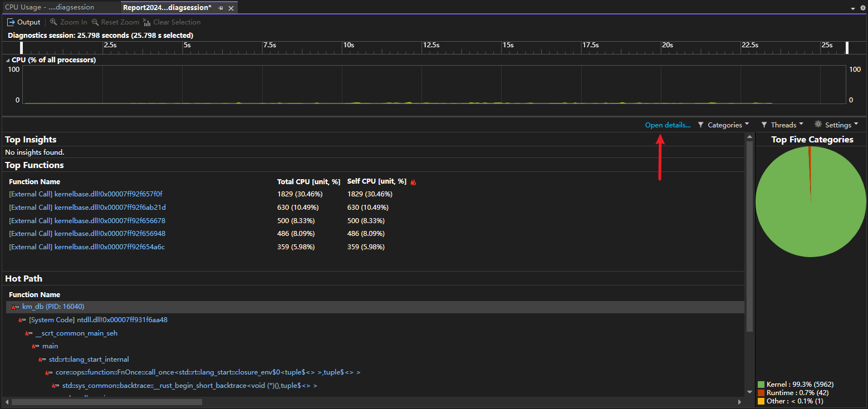Click the Zoom In magnifier icon
868x409 pixels.
tap(53, 22)
